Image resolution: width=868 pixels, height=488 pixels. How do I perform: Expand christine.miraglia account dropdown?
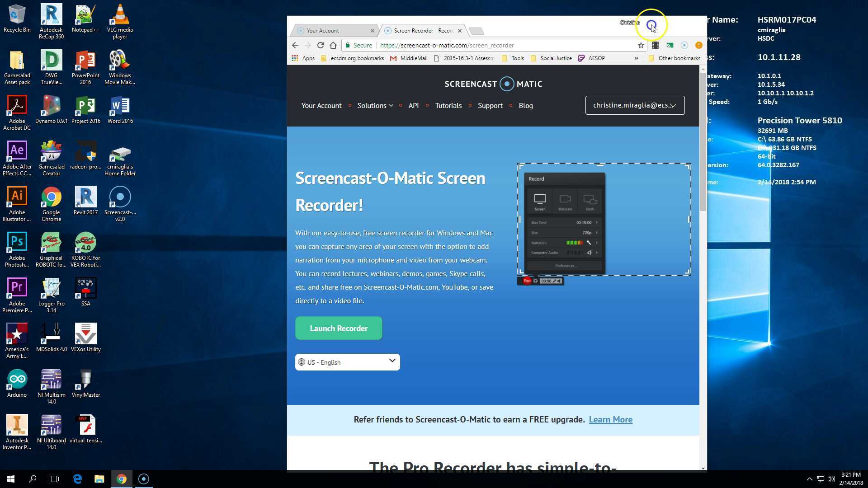[635, 105]
